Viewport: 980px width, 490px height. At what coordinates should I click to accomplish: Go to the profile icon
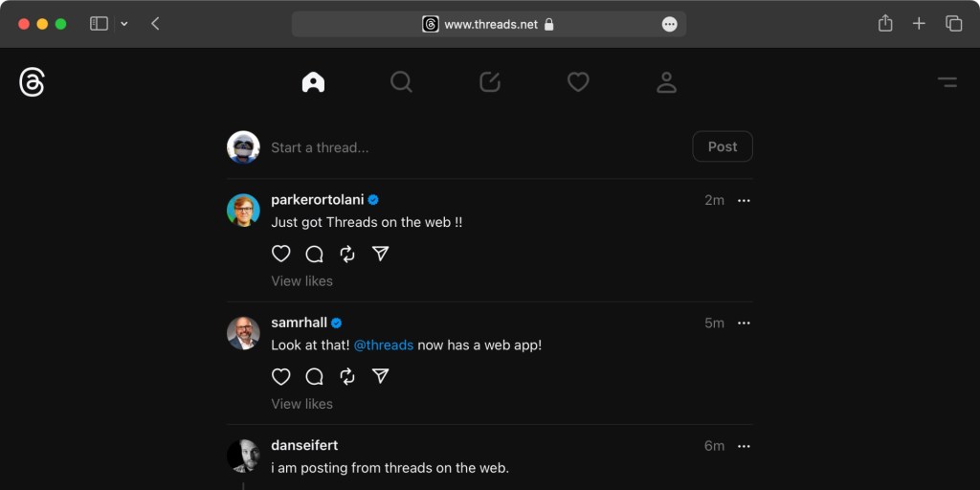pos(667,83)
